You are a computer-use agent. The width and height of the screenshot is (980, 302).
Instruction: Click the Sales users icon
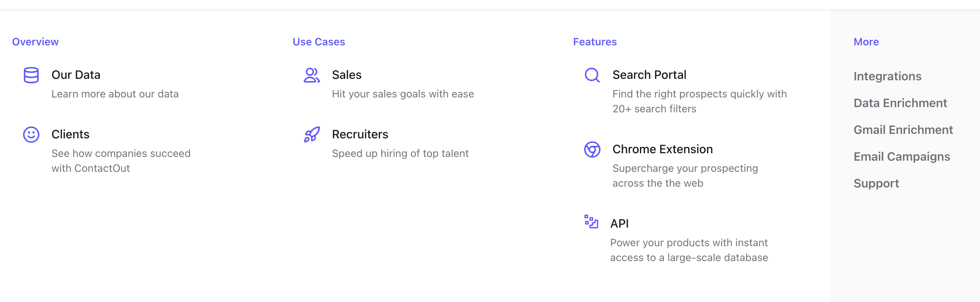pyautogui.click(x=311, y=75)
